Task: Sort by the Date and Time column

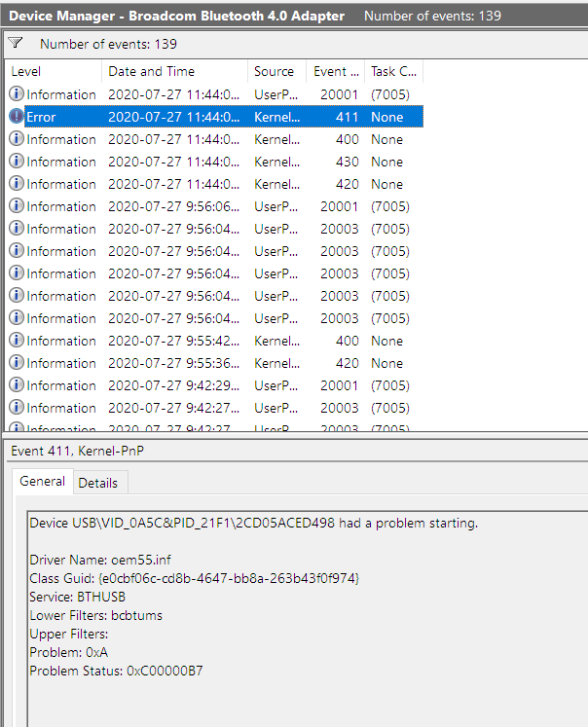Action: click(x=174, y=71)
